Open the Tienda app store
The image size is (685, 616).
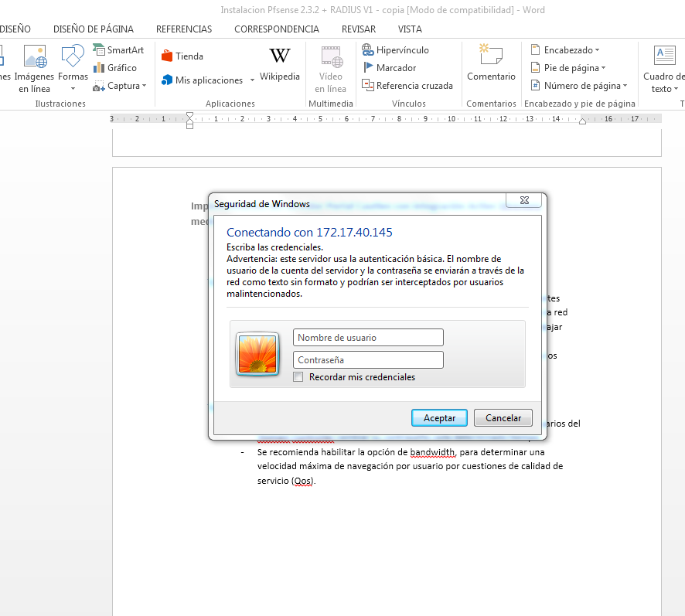point(182,56)
